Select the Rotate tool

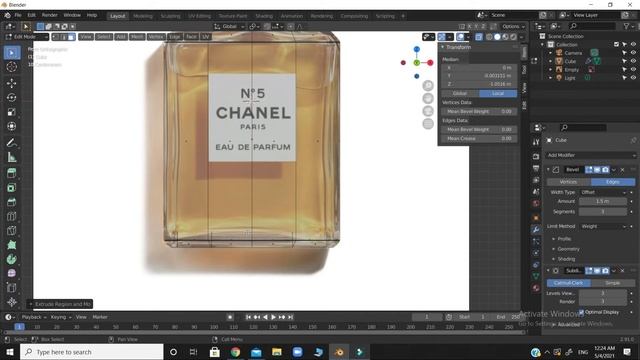click(12, 97)
